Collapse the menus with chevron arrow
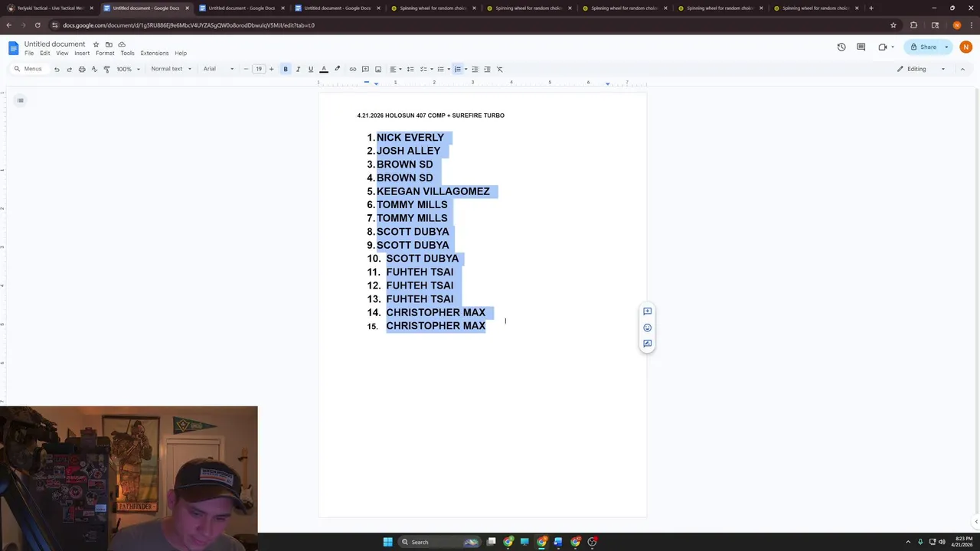Image resolution: width=980 pixels, height=551 pixels. pyautogui.click(x=963, y=69)
